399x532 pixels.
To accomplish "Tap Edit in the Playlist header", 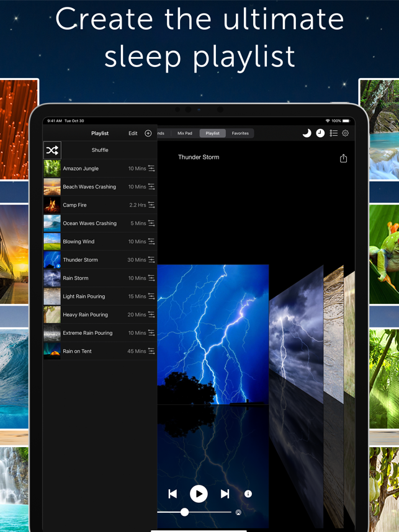I will 133,133.
